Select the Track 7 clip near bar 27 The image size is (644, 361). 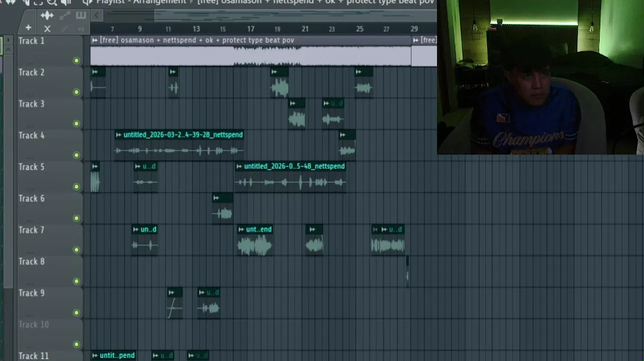click(388, 240)
